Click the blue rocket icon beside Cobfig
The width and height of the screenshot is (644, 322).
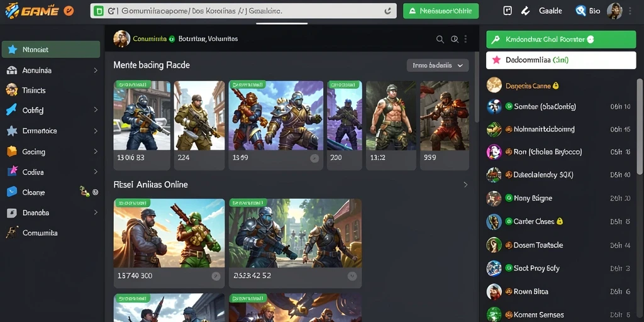11,110
